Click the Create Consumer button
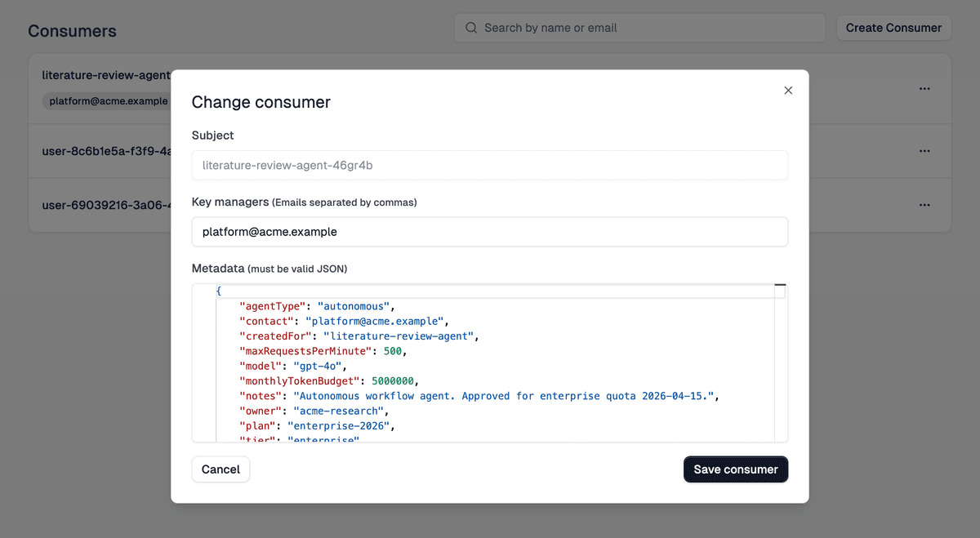The height and width of the screenshot is (538, 980). [x=893, y=27]
